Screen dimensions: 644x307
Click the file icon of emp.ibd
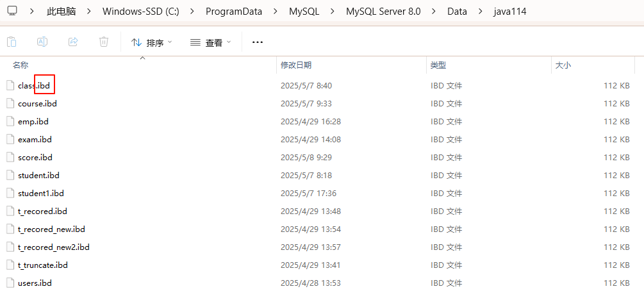click(10, 121)
